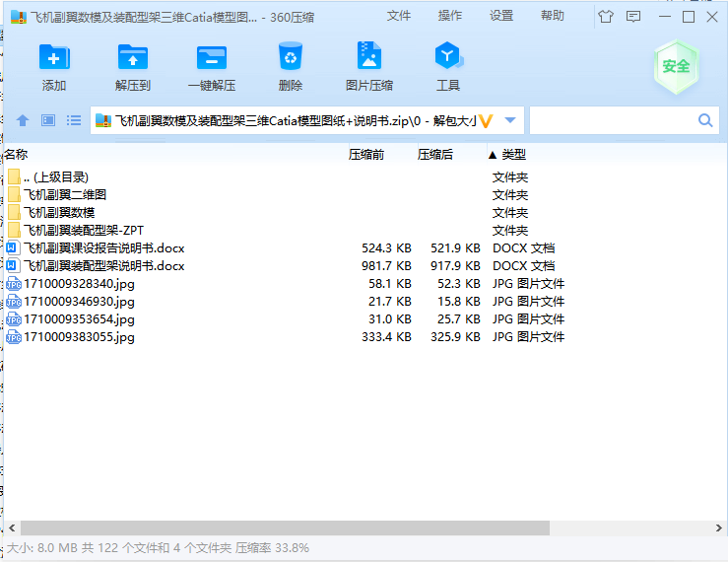The image size is (728, 562).
Task: Open the 帮助 (Help) menu
Action: point(553,17)
